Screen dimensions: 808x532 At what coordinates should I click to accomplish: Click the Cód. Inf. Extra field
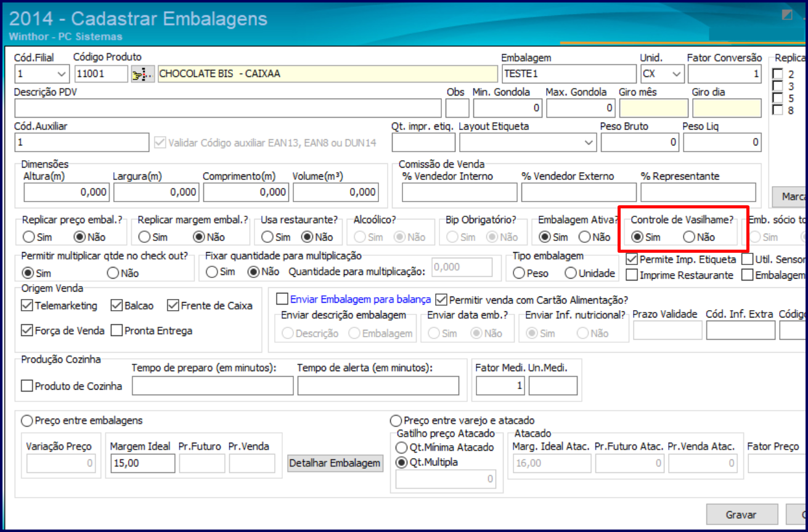(741, 330)
